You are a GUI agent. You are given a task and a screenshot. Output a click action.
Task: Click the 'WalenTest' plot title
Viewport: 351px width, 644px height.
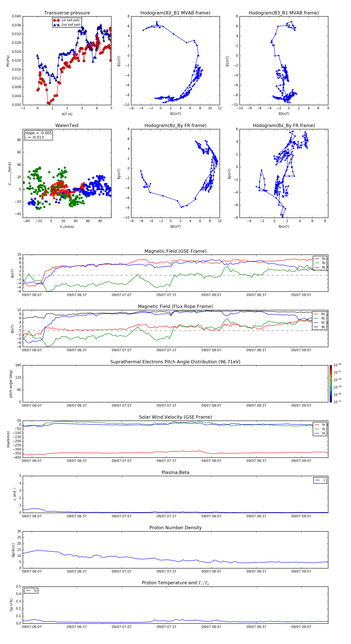(x=67, y=125)
